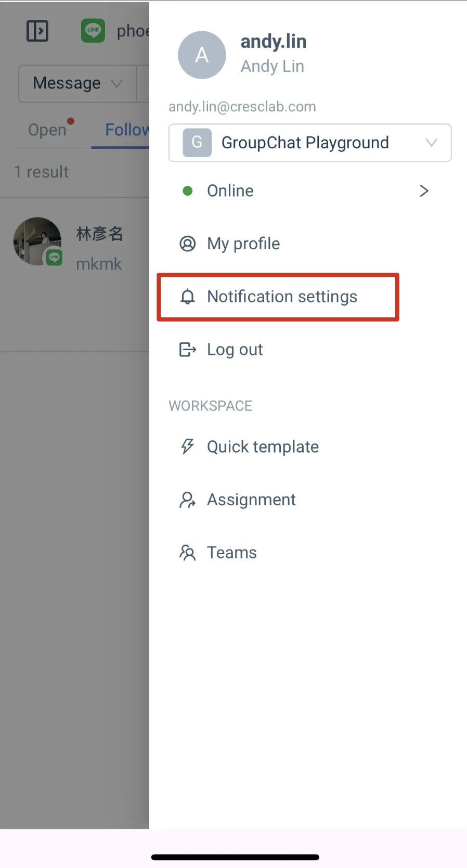
Task: Open the 林彥名 conversation thumbnail
Action: coord(37,241)
